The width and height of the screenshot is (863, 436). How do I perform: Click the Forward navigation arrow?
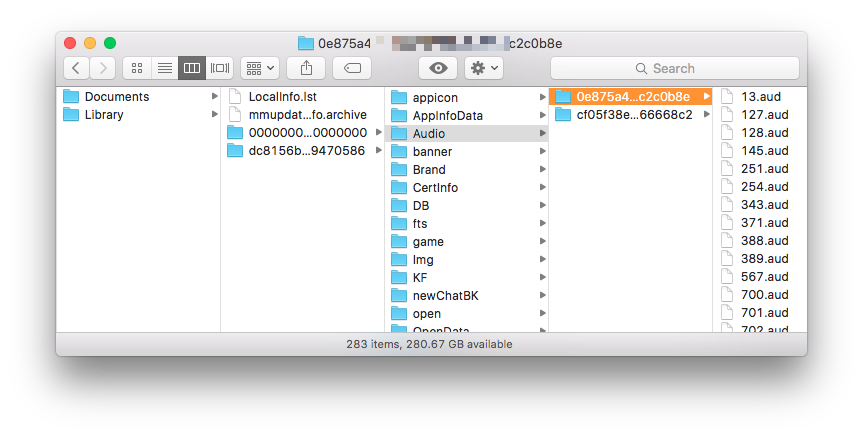click(103, 68)
